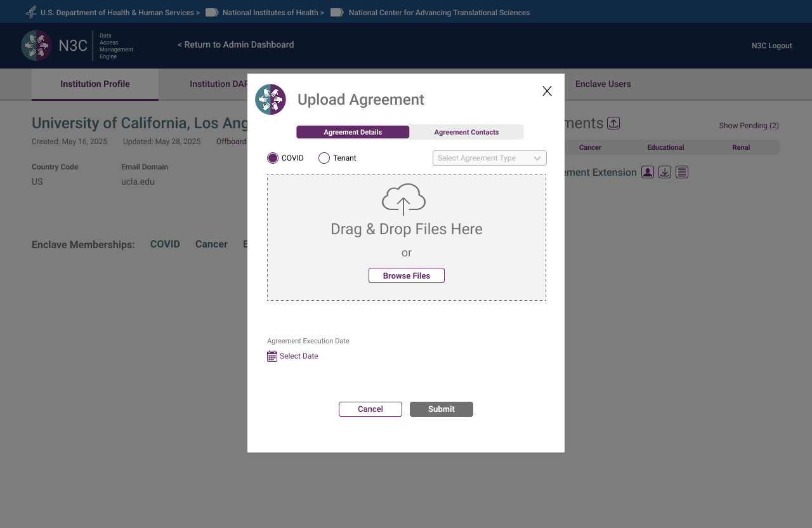Image resolution: width=812 pixels, height=528 pixels.
Task: Click the upload Agreements icon
Action: (613, 122)
